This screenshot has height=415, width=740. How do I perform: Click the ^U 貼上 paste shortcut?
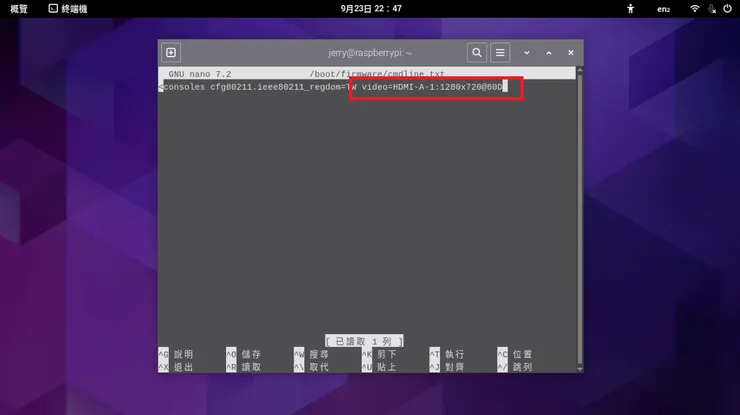379,367
